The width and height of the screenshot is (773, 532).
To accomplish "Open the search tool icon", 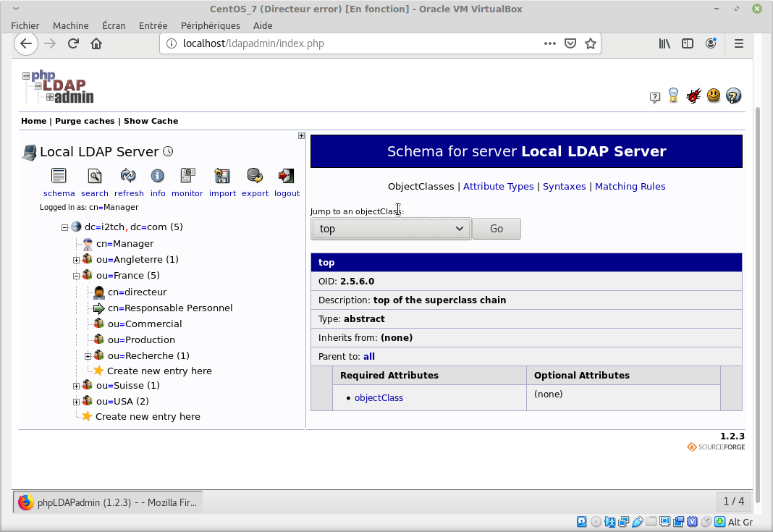I will click(x=94, y=176).
